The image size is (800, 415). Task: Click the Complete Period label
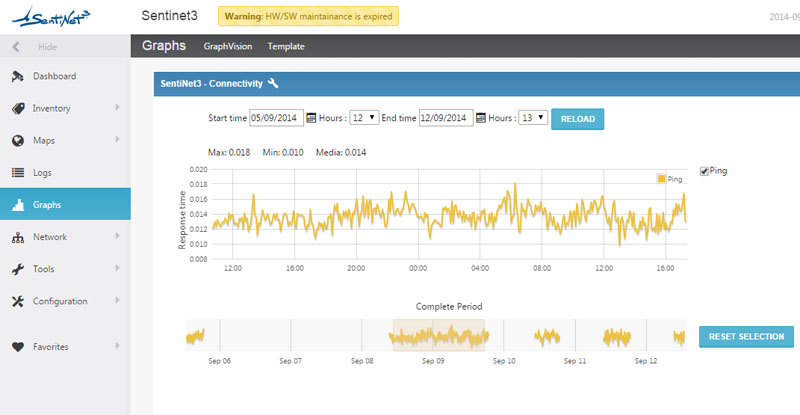[449, 307]
